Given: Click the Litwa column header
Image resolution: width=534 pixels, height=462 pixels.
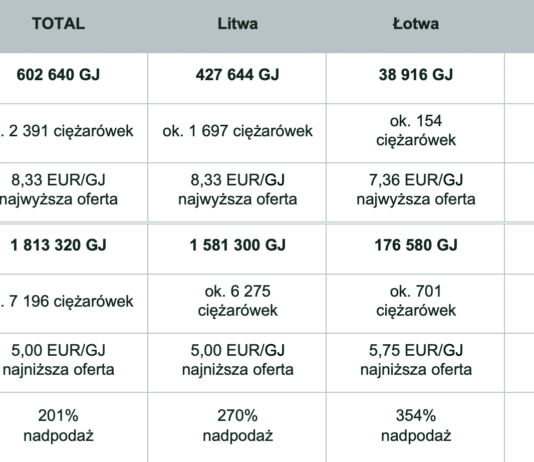Looking at the screenshot, I should coord(237,24).
